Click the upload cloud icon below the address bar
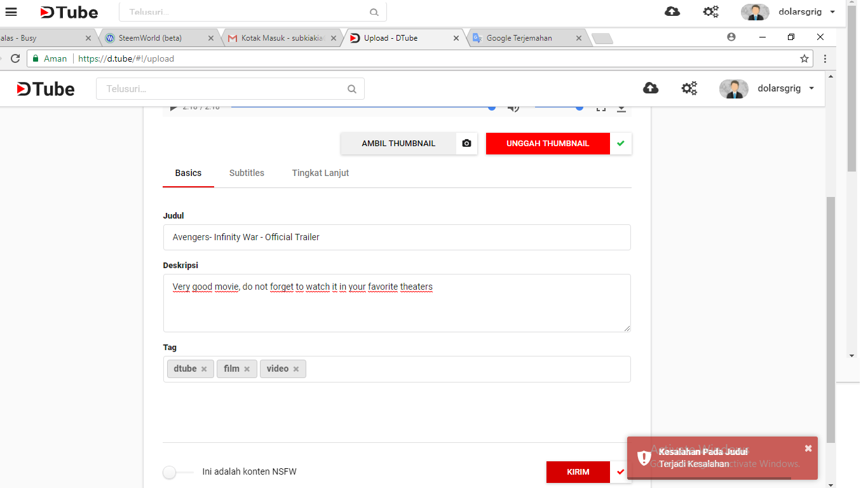868x488 pixels. [x=651, y=88]
